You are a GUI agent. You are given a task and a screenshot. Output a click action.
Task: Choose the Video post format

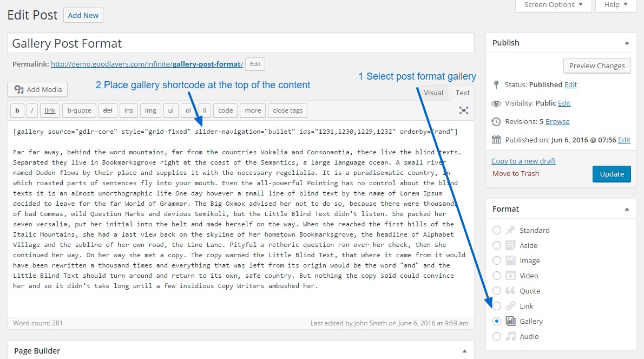pos(497,276)
